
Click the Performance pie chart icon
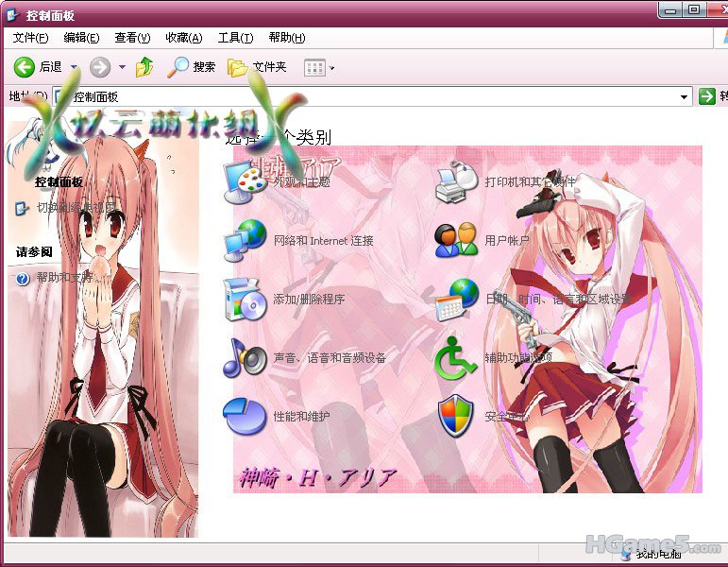click(245, 416)
